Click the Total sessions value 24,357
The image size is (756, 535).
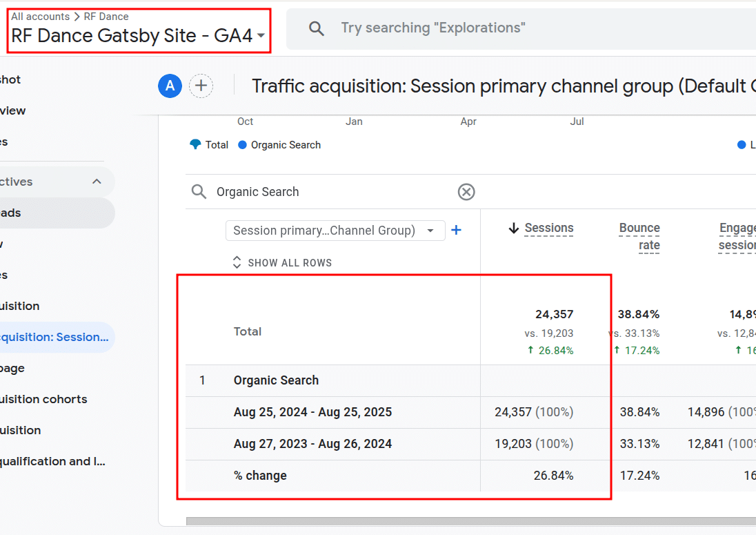pyautogui.click(x=555, y=315)
